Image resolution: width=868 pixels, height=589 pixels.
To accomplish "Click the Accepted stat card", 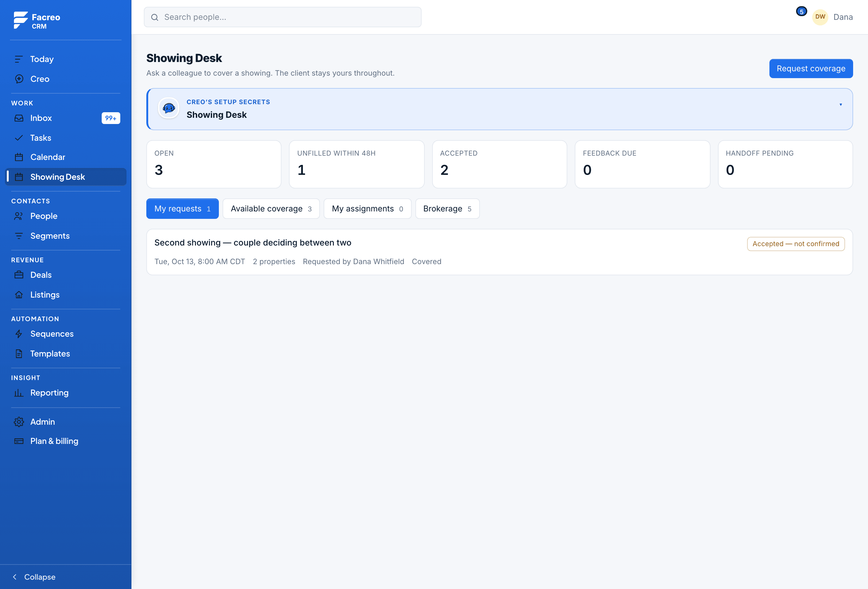I will coord(499,164).
